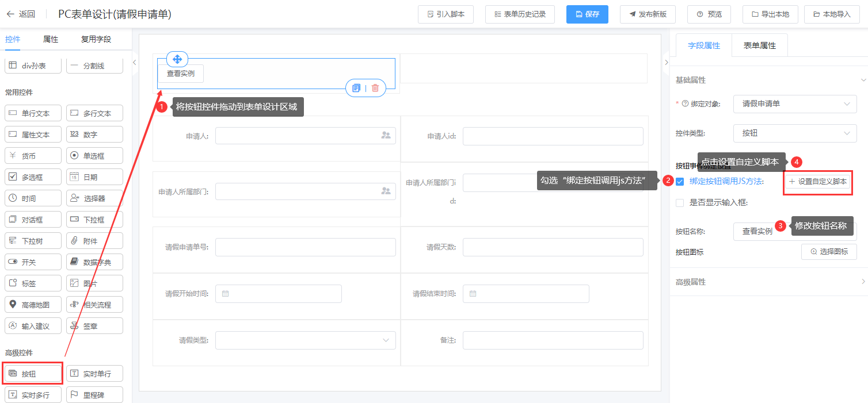Click the calendar icon in 请假开始时间 field
The height and width of the screenshot is (403, 868).
tap(226, 294)
